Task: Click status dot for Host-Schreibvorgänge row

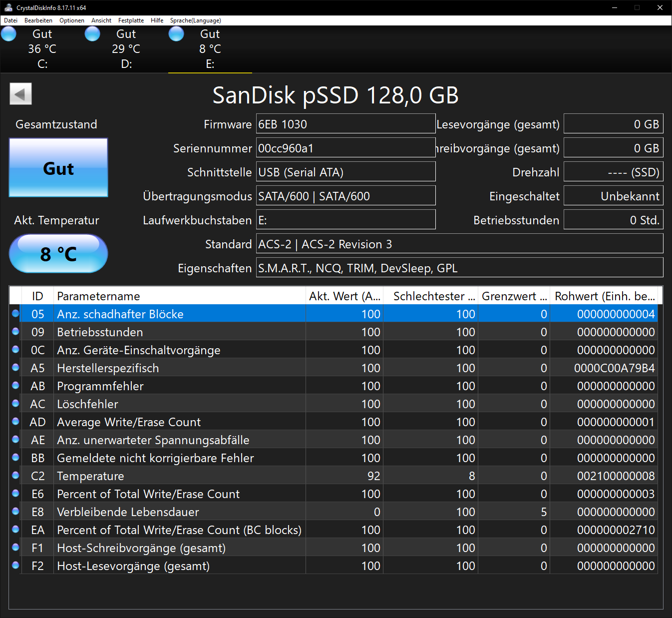Action: (x=15, y=547)
